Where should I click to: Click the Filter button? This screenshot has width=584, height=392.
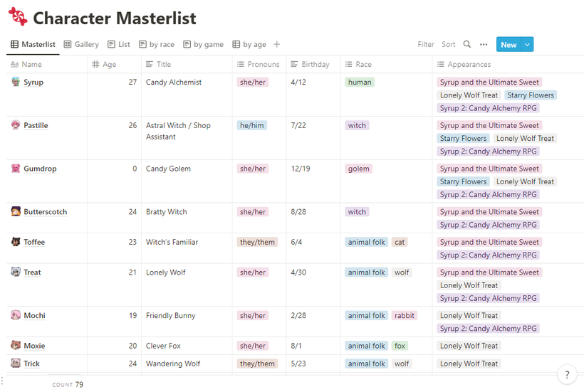tap(425, 44)
